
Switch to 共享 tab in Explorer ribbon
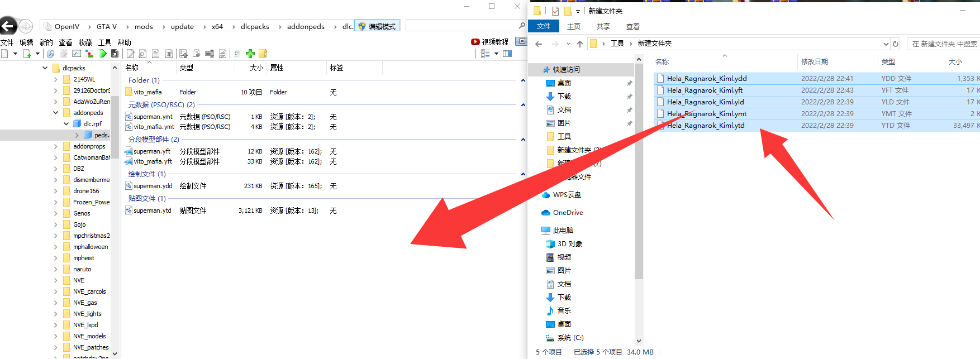603,26
